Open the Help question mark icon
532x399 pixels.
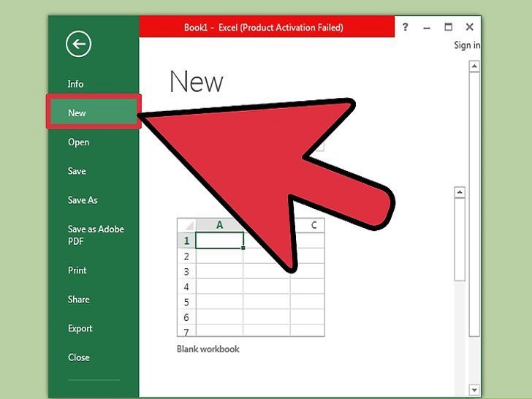pyautogui.click(x=406, y=27)
